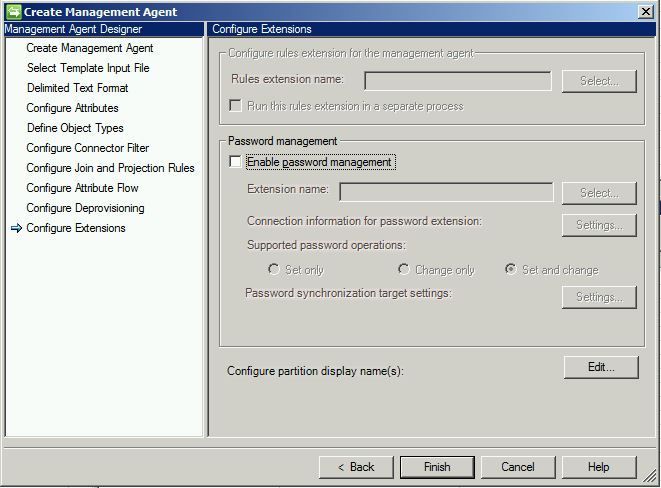661x488 pixels.
Task: Go to Configure Join and Projection Rules
Action: pos(110,168)
